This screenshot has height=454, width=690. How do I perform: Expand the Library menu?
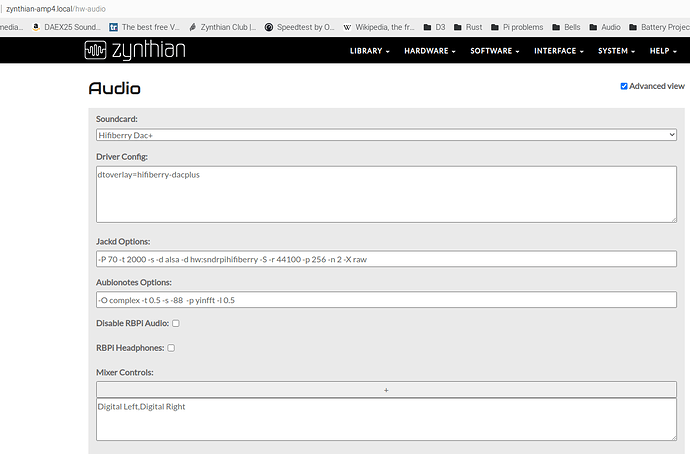[x=370, y=51]
